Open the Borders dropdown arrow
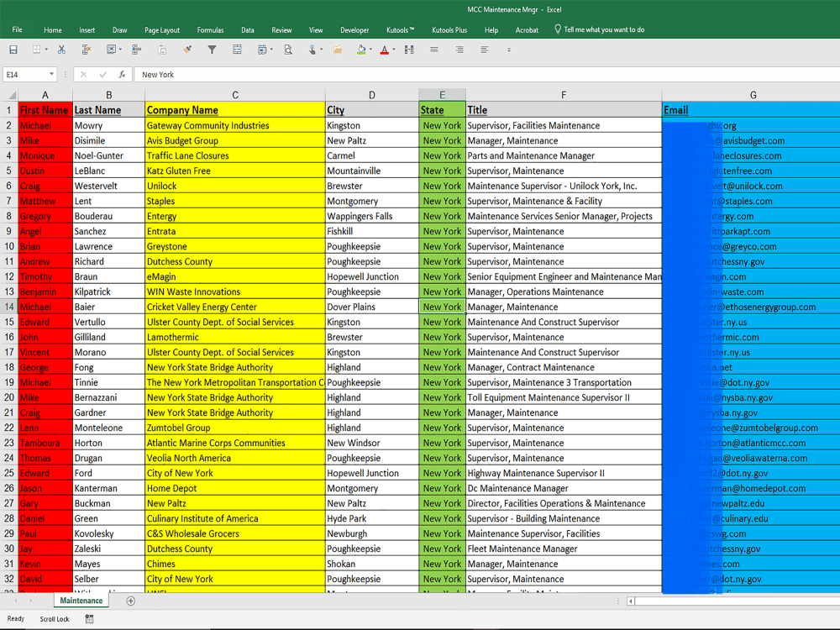Image resolution: width=840 pixels, height=630 pixels. point(46,50)
